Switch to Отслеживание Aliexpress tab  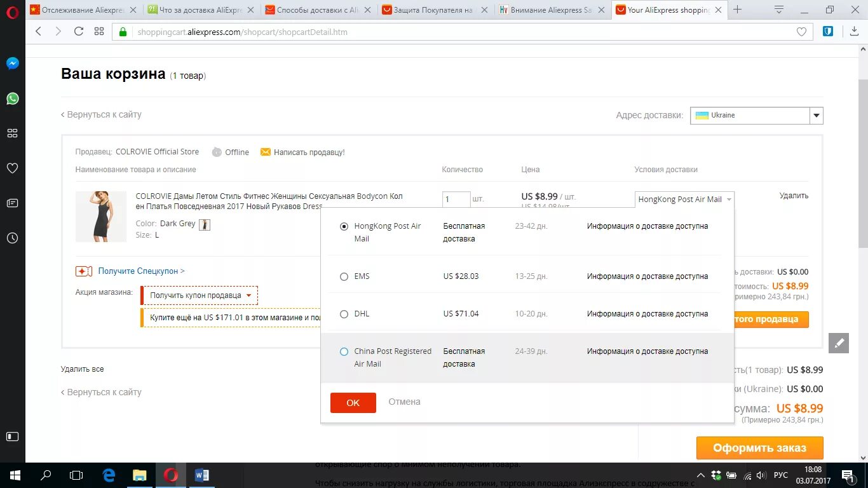click(84, 10)
